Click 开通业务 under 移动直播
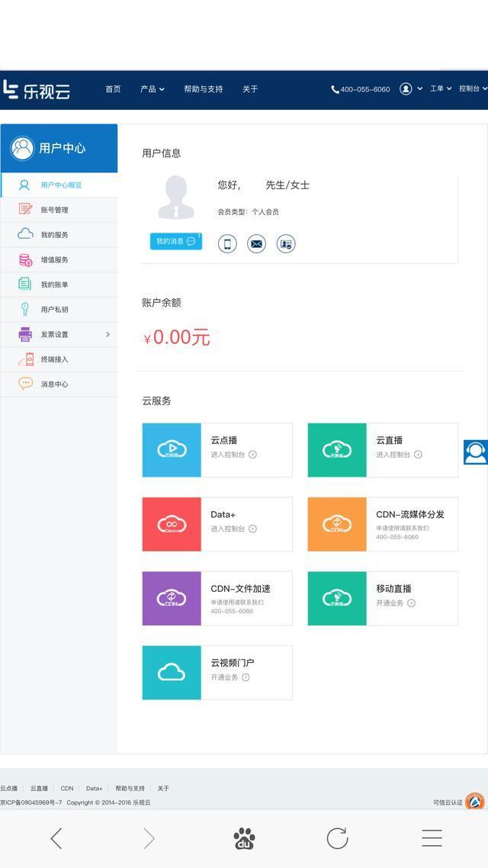 click(396, 603)
